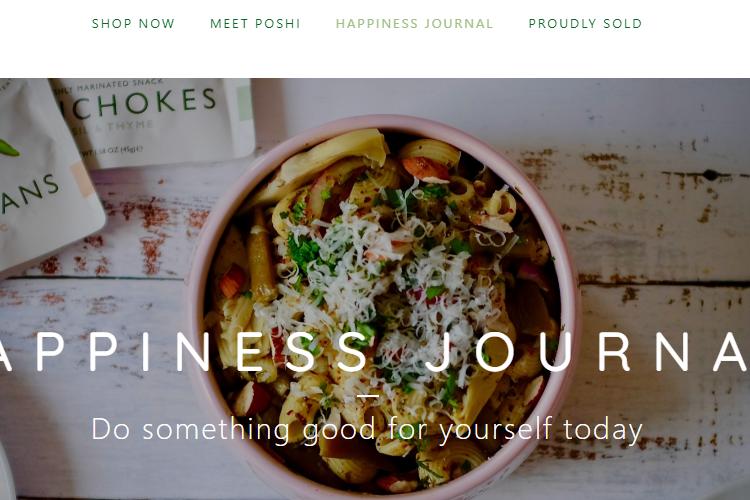Click the grated parmesan on top of the pasta

tap(378, 278)
